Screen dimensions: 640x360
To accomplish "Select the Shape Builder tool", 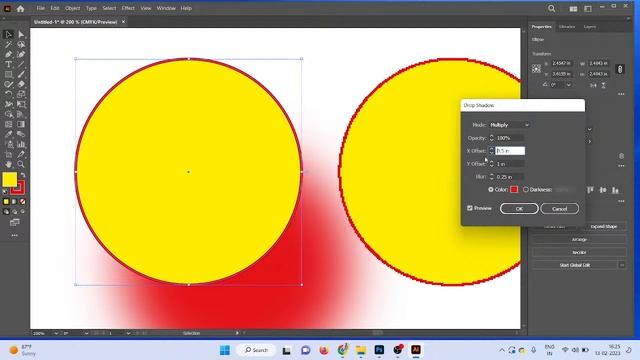I will tap(8, 114).
